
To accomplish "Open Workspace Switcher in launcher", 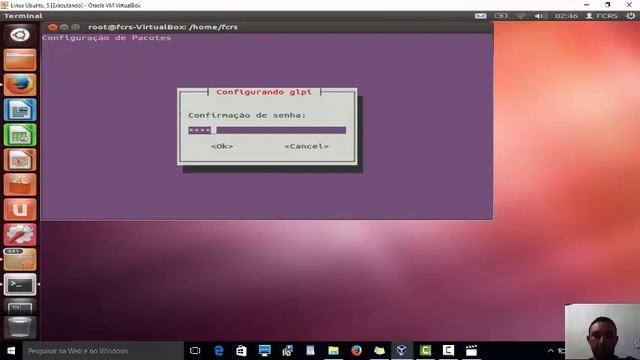I will 20,307.
